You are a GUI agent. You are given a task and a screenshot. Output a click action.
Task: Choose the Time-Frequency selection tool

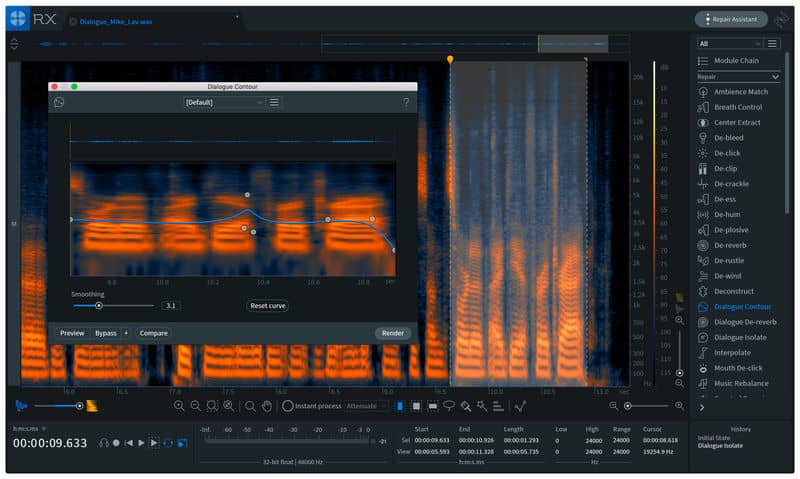click(416, 406)
